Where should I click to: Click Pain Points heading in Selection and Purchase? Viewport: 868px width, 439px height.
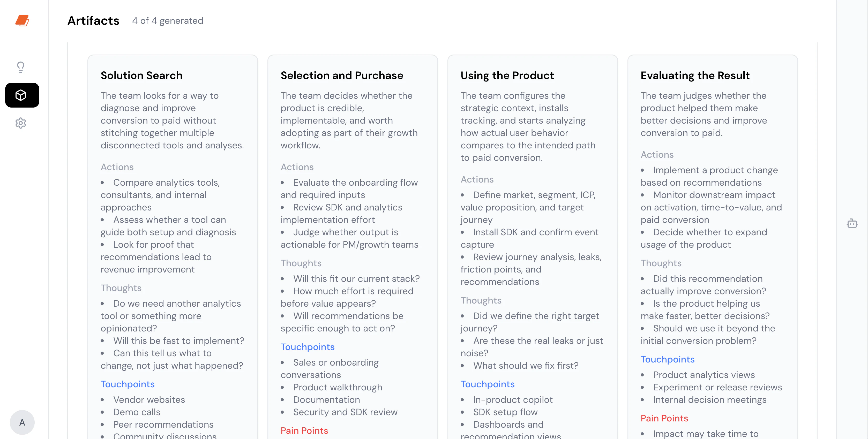point(304,430)
